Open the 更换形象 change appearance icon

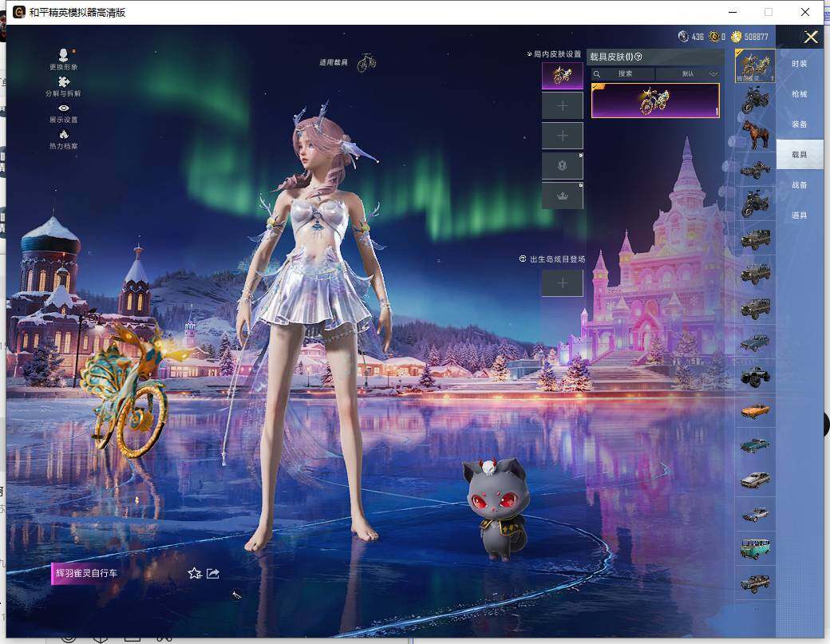[x=63, y=55]
